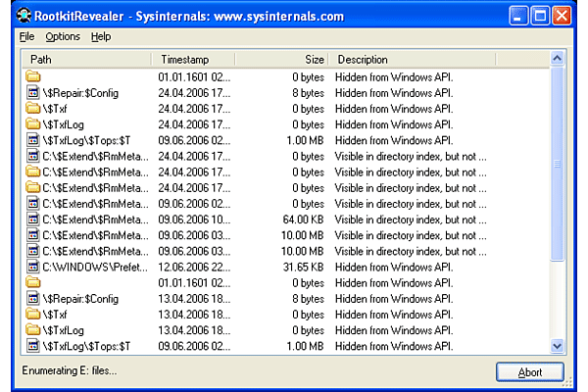Select the 12.06.2006 22... timestamp cell
Screen dimensions: 588x392
tap(194, 268)
